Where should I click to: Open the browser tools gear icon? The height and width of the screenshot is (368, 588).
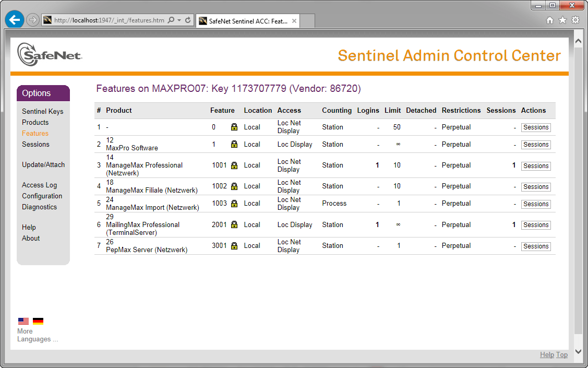pyautogui.click(x=575, y=20)
